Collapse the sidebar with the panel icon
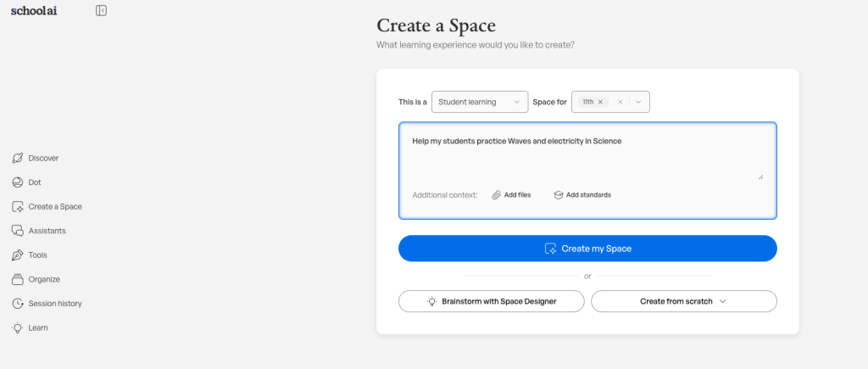Screen dimensions: 868x369 click(x=102, y=10)
